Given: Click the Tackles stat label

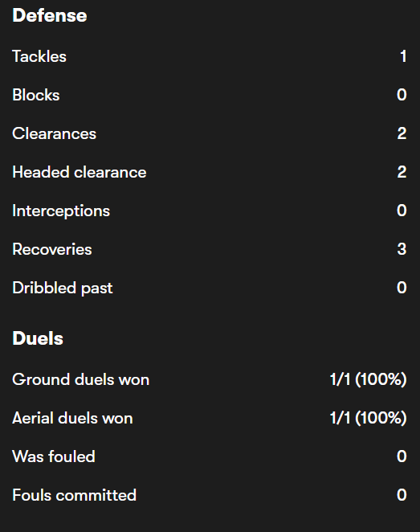Looking at the screenshot, I should [x=39, y=56].
